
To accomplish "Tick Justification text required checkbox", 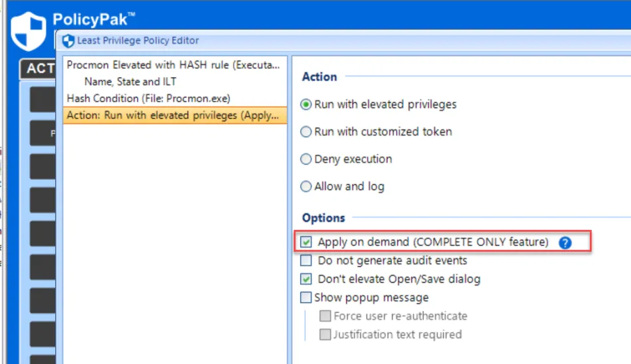I will click(325, 335).
